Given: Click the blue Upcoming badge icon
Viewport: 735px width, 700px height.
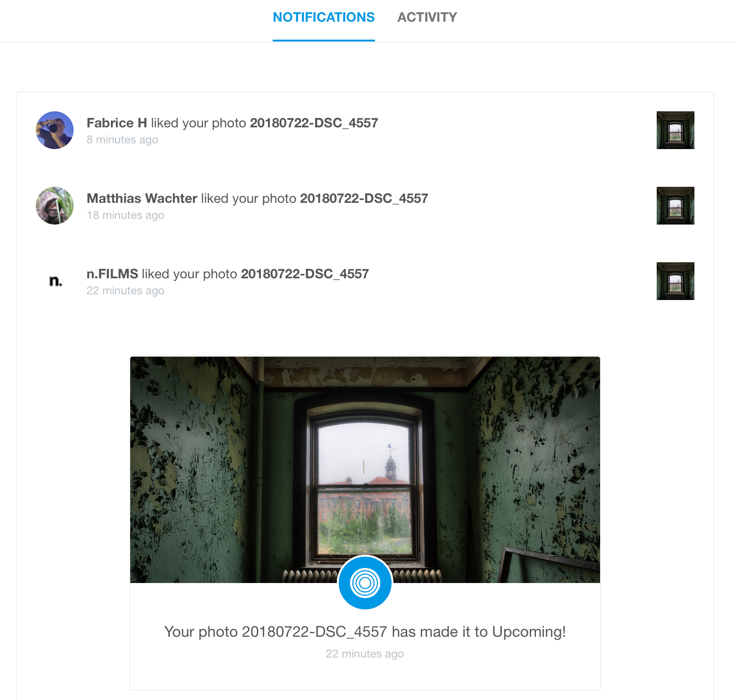Looking at the screenshot, I should coord(365,583).
